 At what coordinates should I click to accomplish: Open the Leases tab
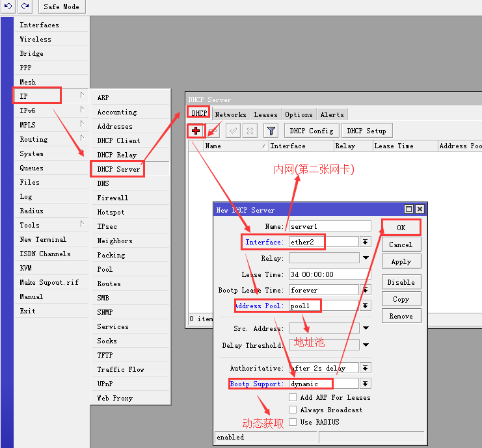point(265,114)
